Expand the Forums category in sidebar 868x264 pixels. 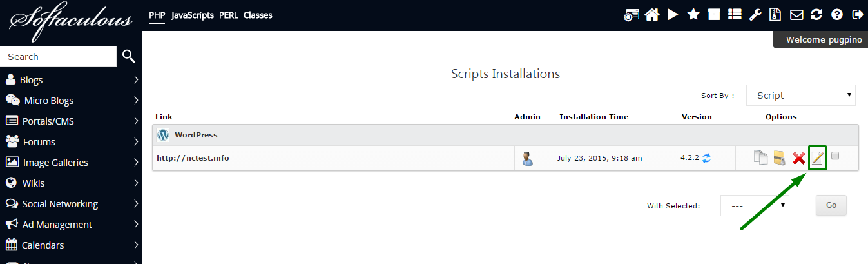71,142
